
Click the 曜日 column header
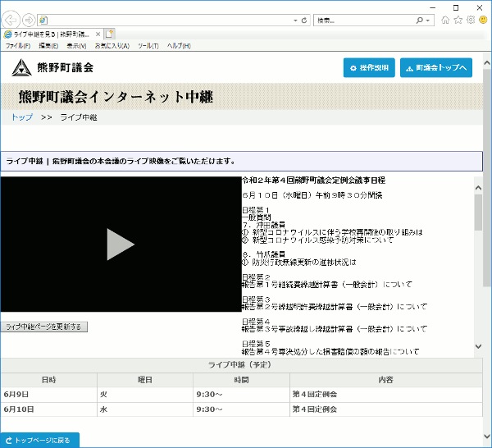pos(145,380)
